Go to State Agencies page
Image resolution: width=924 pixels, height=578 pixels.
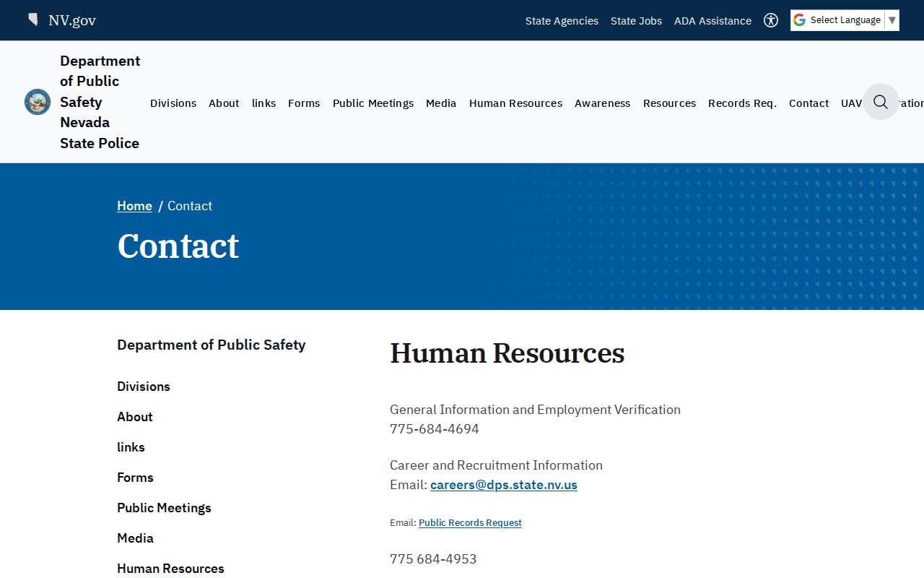(562, 21)
